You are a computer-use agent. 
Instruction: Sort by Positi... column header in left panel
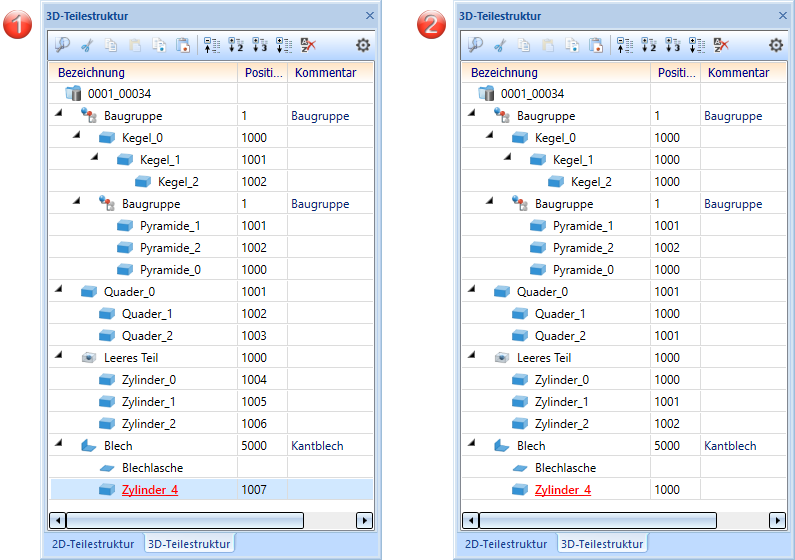click(x=263, y=72)
